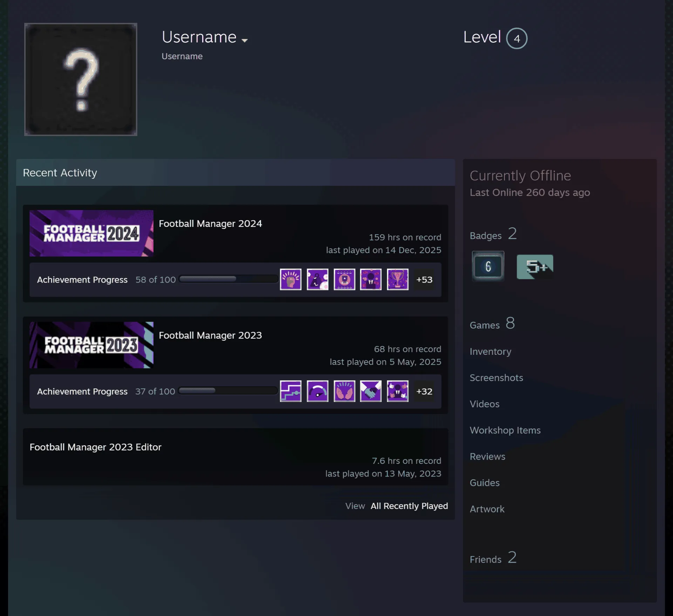Click the trophy achievement icon in FM 2024
Image resolution: width=673 pixels, height=616 pixels.
pos(397,279)
